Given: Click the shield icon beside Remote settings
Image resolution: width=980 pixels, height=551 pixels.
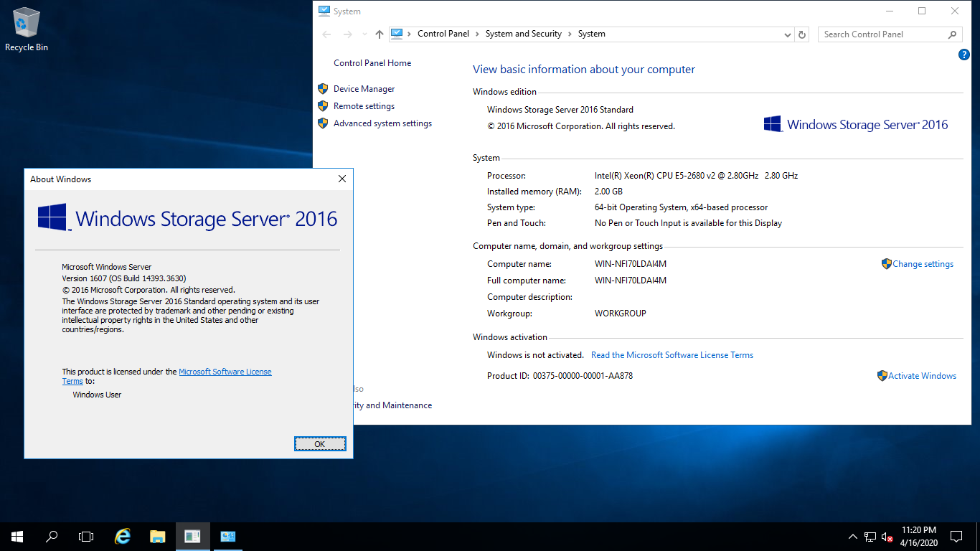Looking at the screenshot, I should 323,106.
